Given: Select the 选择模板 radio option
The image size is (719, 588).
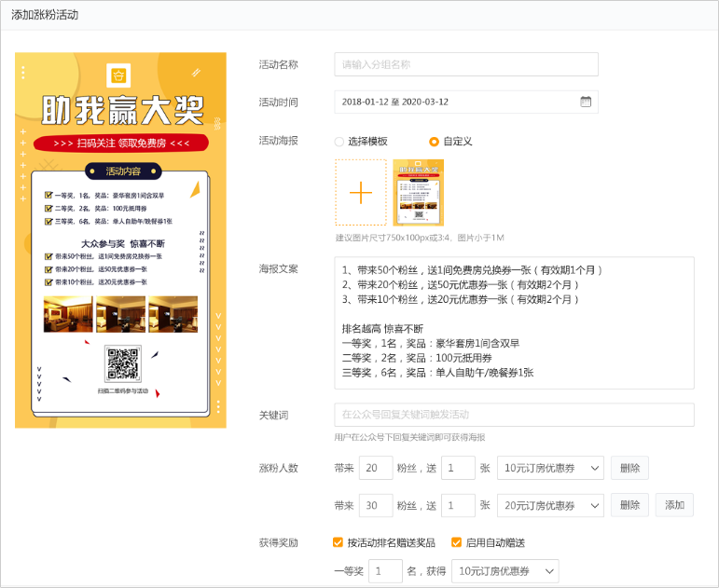Looking at the screenshot, I should click(339, 142).
